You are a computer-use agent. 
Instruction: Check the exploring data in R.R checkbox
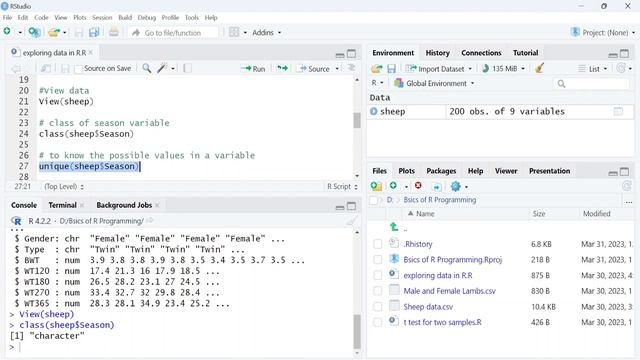point(378,276)
